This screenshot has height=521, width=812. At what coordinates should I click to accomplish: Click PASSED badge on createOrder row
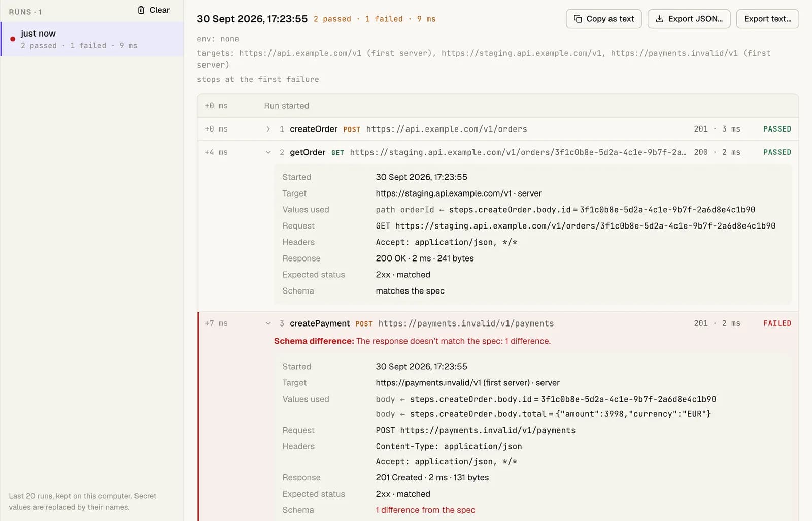coord(777,129)
